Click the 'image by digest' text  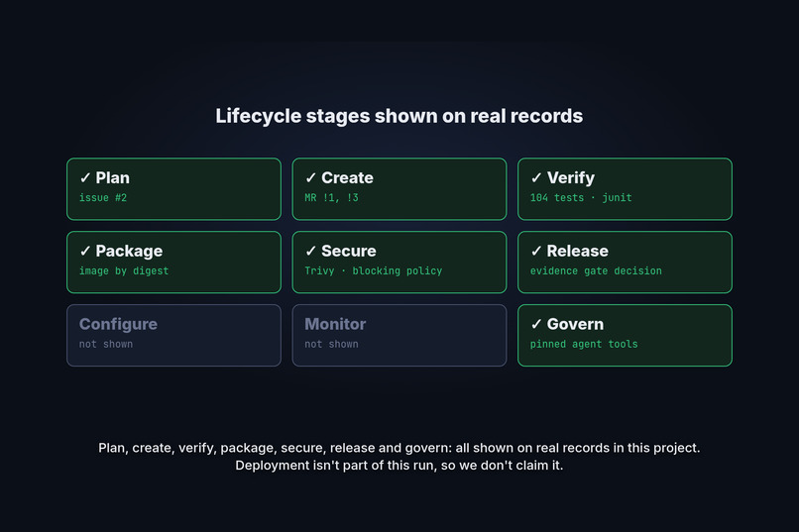point(124,270)
